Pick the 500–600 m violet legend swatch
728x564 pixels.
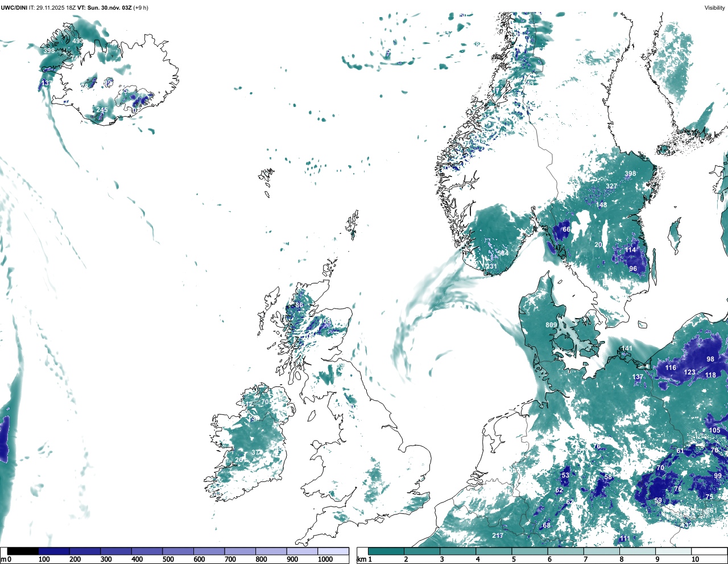(178, 551)
